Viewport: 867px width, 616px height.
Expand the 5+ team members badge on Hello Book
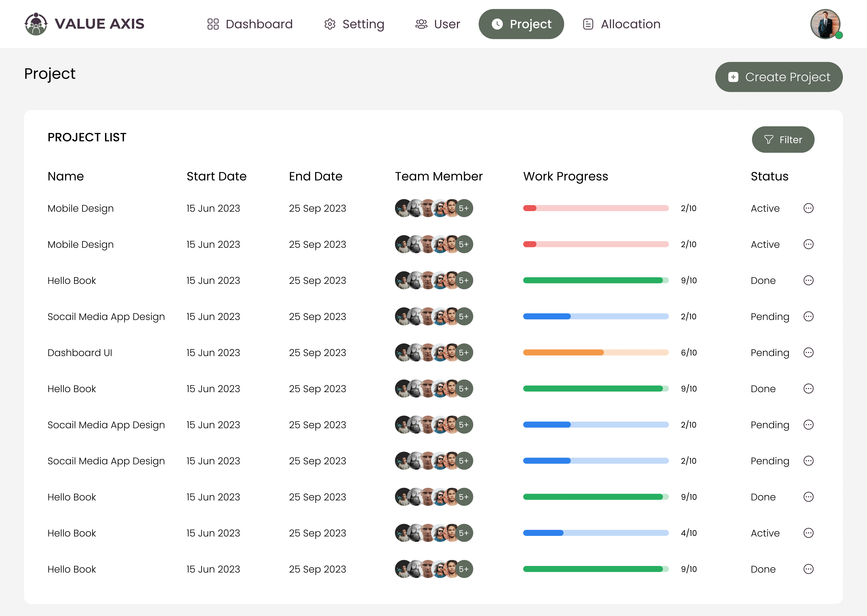tap(464, 280)
